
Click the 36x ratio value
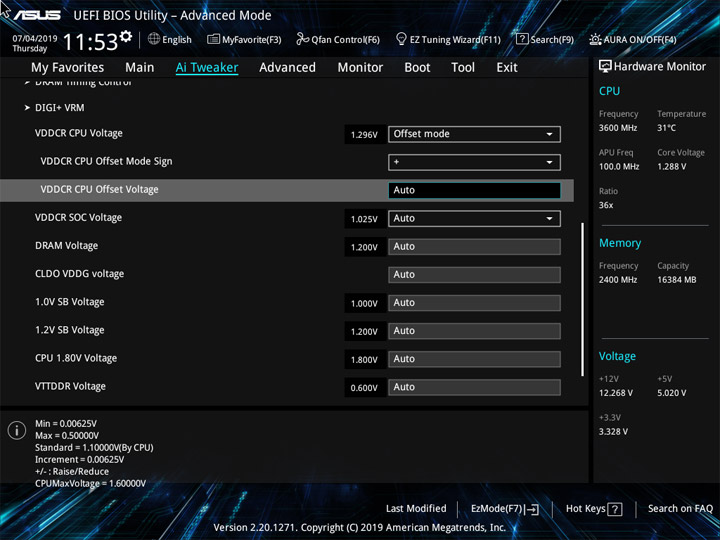(606, 205)
